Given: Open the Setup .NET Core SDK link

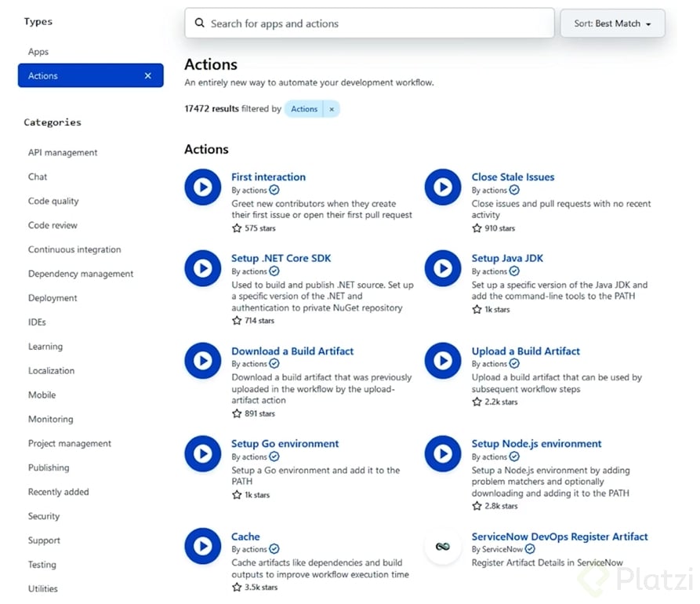Looking at the screenshot, I should 281,258.
